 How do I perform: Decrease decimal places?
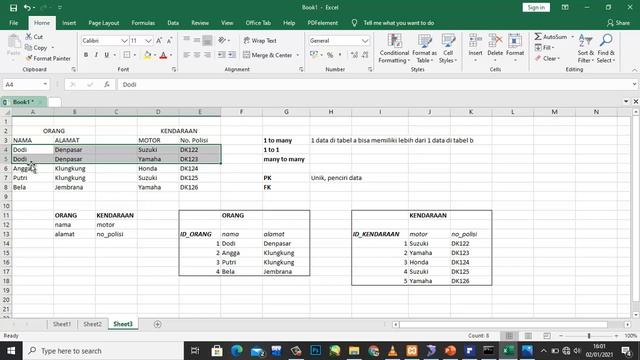pos(365,55)
